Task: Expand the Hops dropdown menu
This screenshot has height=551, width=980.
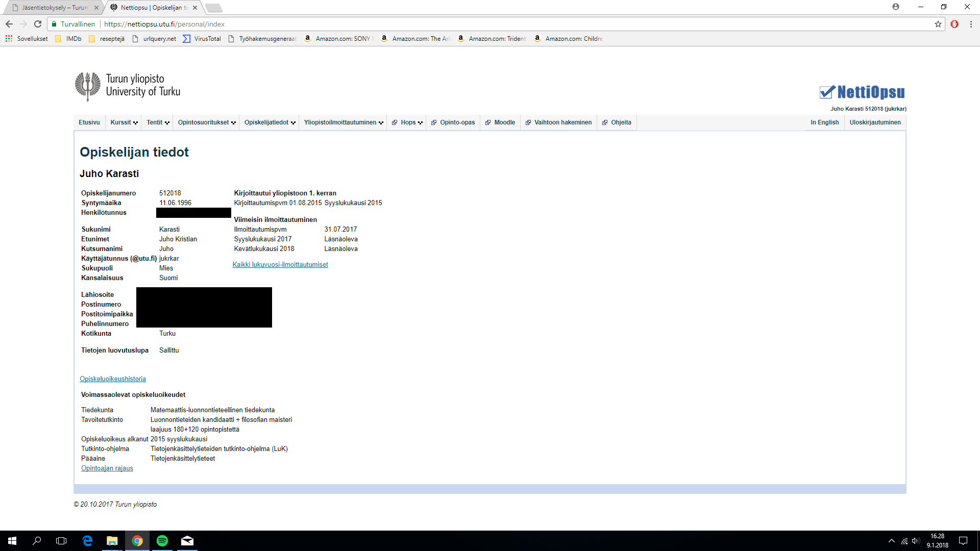Action: click(407, 122)
